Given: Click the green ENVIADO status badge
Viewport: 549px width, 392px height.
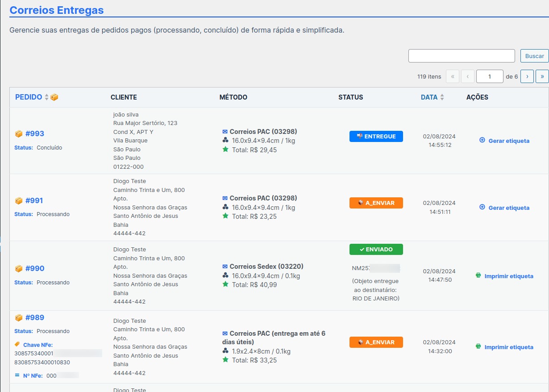Looking at the screenshot, I should coord(376,250).
